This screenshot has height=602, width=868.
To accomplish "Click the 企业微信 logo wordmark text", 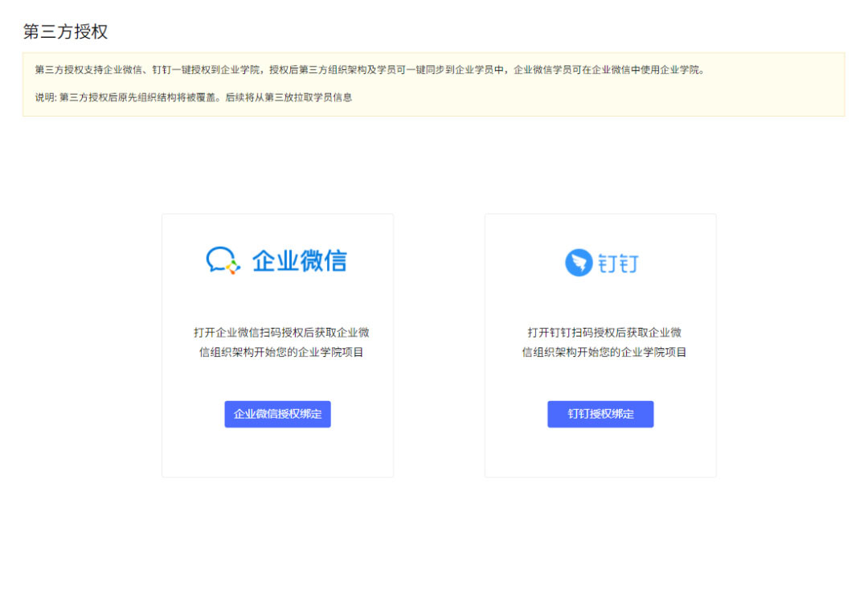I will pyautogui.click(x=300, y=261).
